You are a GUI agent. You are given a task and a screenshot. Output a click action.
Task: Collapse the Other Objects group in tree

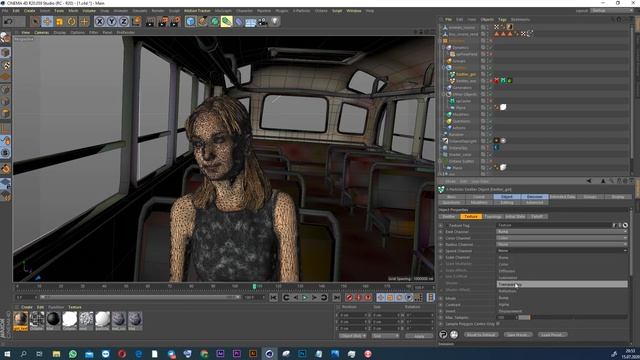click(x=444, y=94)
